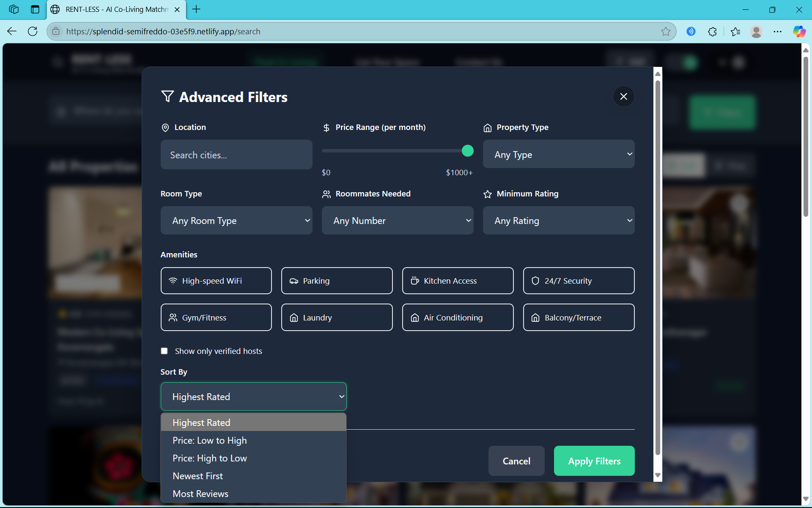Viewport: 812px width, 508px height.
Task: Click the Apply Filters button
Action: [594, 461]
